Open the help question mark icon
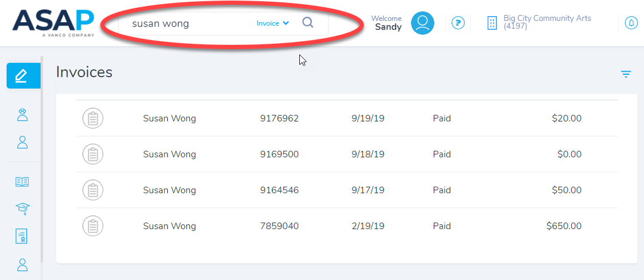Screen dimensions: 644x280 (x=458, y=23)
